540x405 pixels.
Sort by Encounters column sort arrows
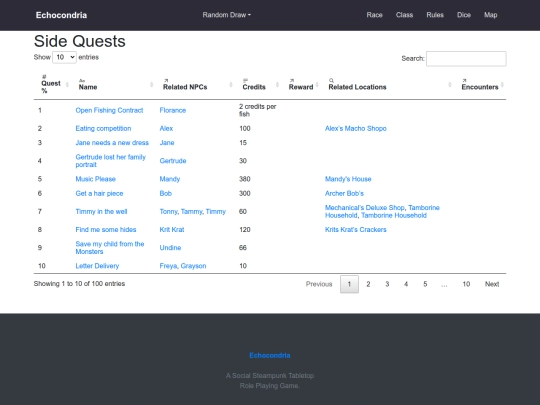pyautogui.click(x=502, y=85)
